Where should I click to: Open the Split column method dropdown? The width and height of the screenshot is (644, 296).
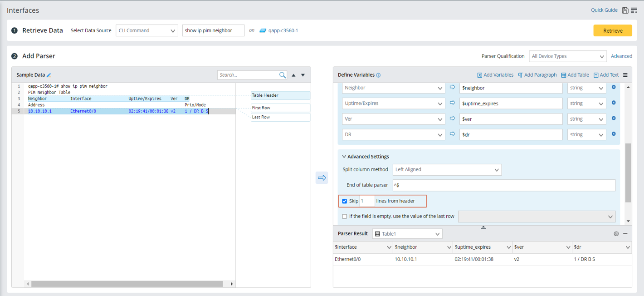click(447, 170)
